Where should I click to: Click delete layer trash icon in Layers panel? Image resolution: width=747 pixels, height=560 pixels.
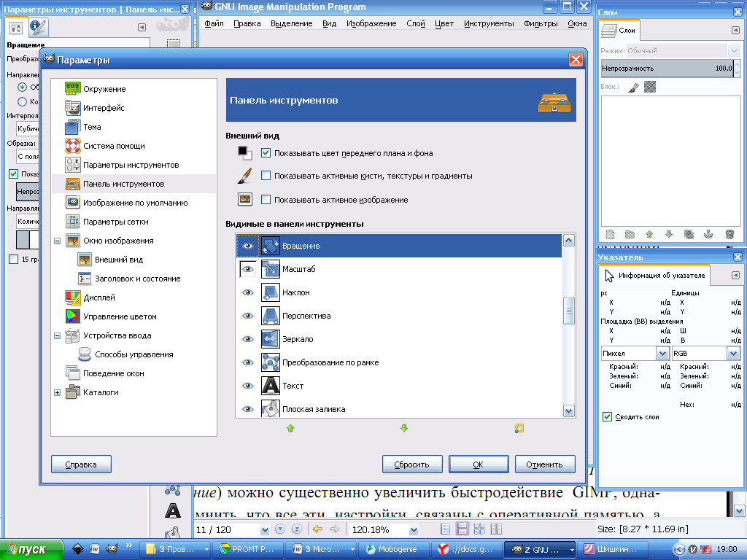coord(729,234)
